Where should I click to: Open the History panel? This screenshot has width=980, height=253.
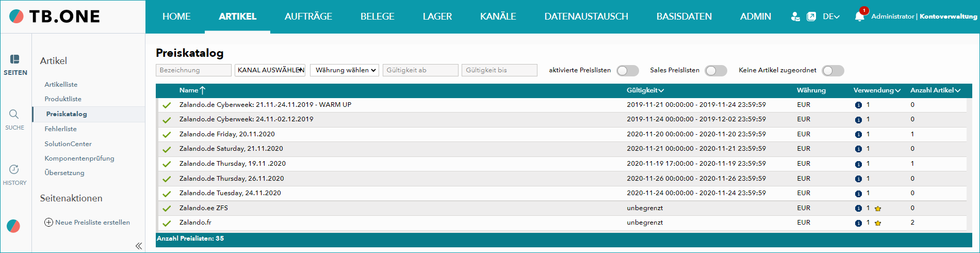pyautogui.click(x=14, y=175)
